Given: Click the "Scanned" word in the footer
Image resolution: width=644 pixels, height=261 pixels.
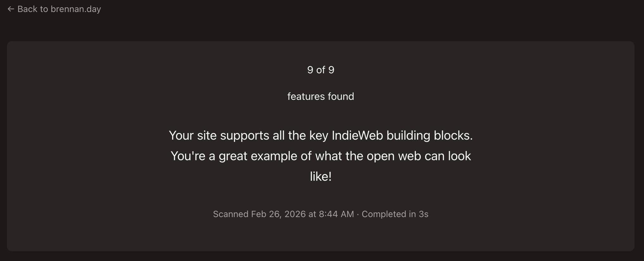Looking at the screenshot, I should click(x=231, y=214).
